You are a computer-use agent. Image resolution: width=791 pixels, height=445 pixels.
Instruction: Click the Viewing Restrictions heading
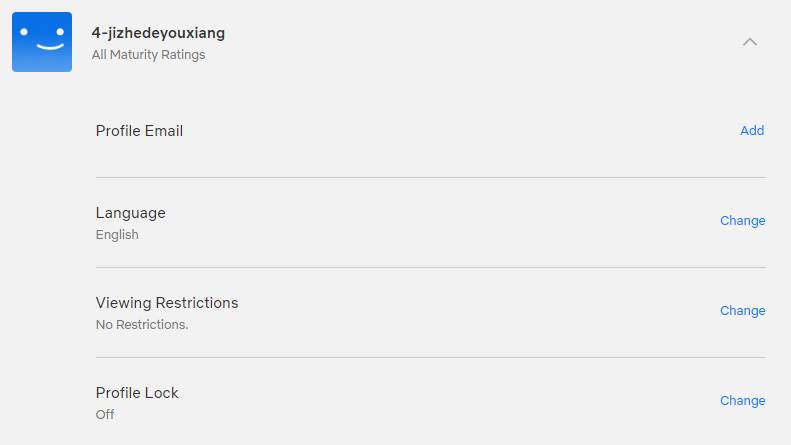pyautogui.click(x=167, y=303)
